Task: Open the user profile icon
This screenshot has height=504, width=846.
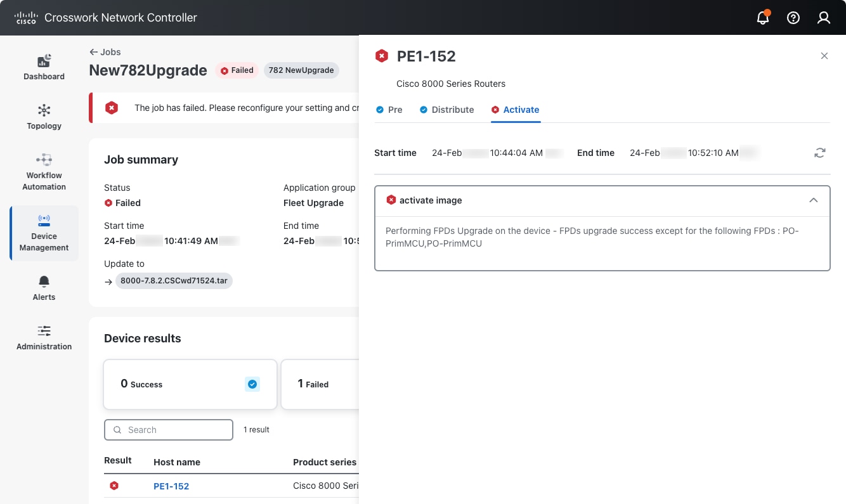Action: coord(824,18)
